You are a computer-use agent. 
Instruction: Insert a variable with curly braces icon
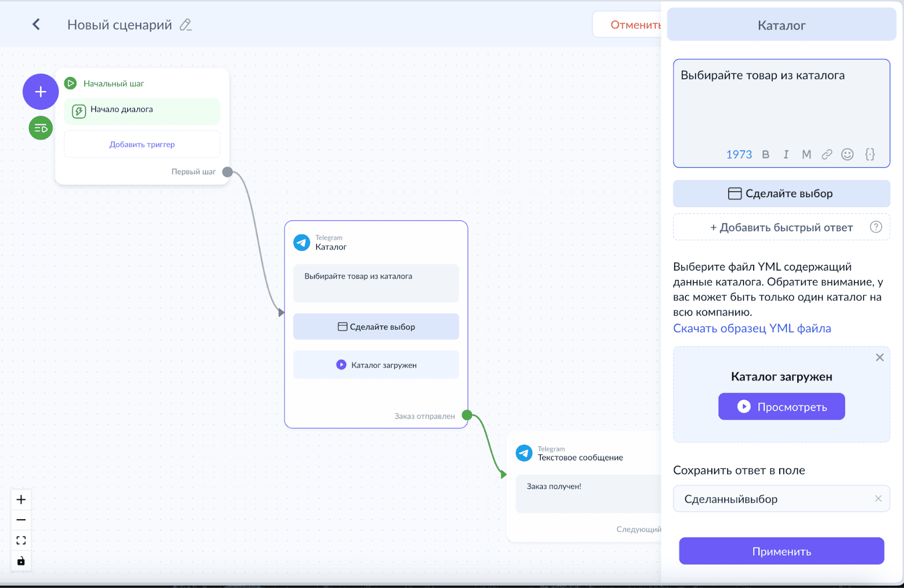click(870, 155)
